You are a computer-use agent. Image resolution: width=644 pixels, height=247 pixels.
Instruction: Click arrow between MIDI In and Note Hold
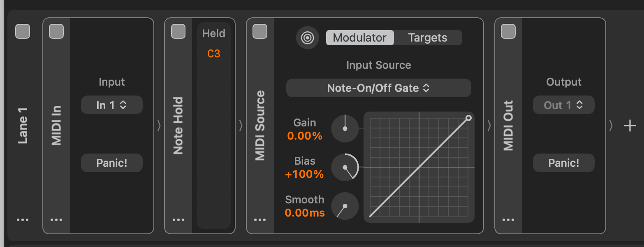(x=159, y=126)
